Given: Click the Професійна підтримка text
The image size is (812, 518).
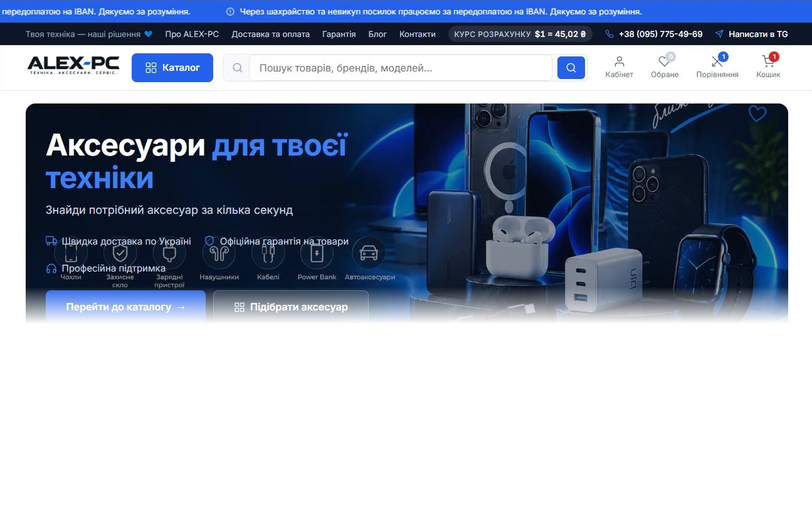Looking at the screenshot, I should (113, 268).
